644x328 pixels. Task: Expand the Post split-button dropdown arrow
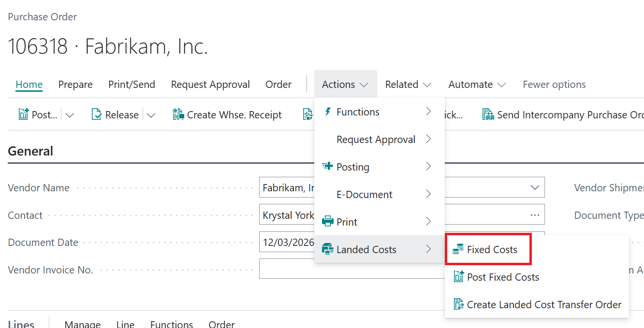pos(70,115)
